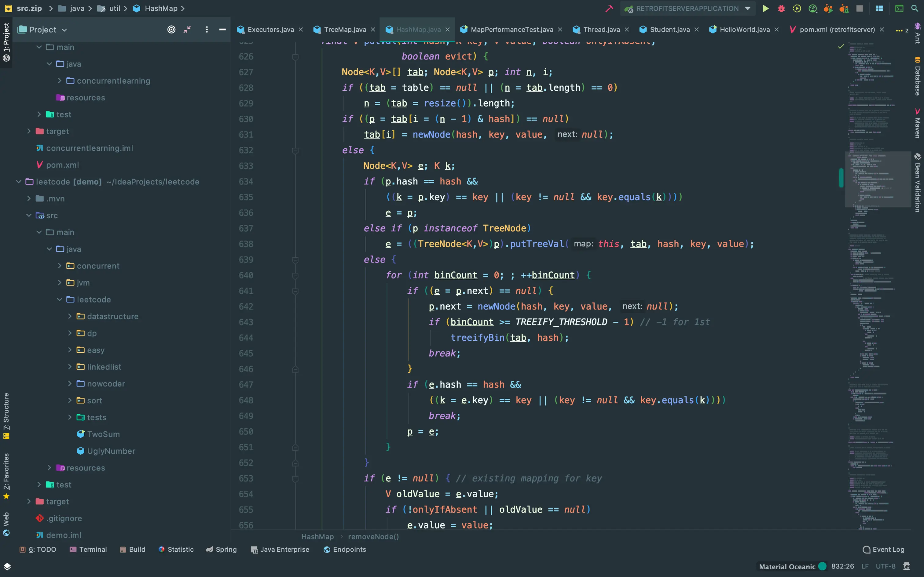Toggle tool windows button in bottom-left corner
The image size is (924, 577).
[x=7, y=566]
